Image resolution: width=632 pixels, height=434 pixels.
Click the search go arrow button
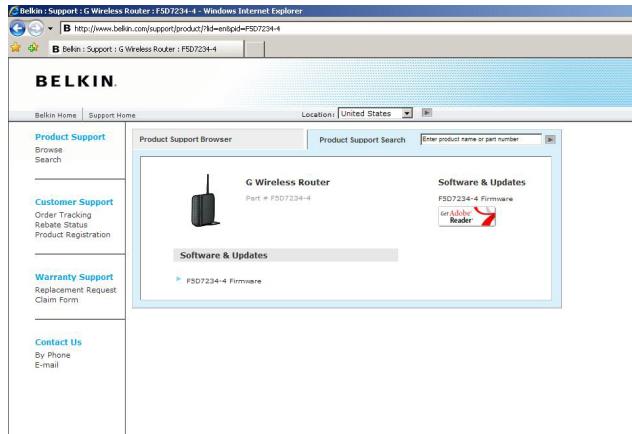tap(550, 139)
